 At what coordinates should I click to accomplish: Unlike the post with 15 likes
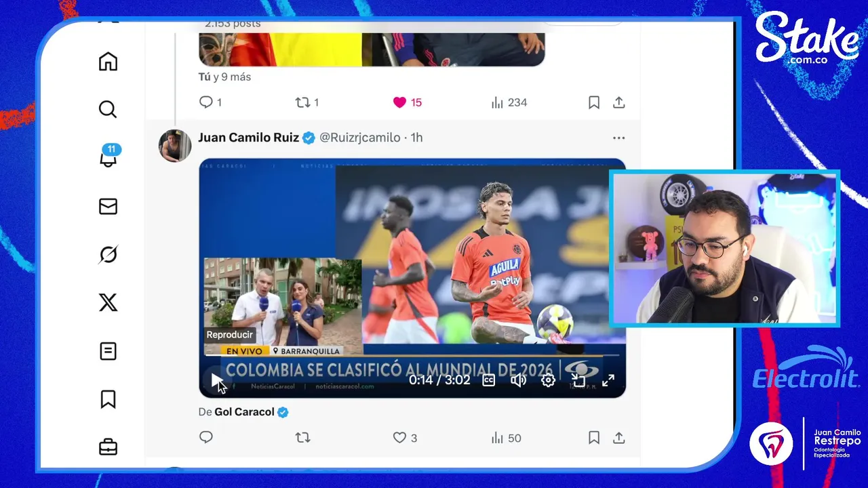(x=407, y=102)
